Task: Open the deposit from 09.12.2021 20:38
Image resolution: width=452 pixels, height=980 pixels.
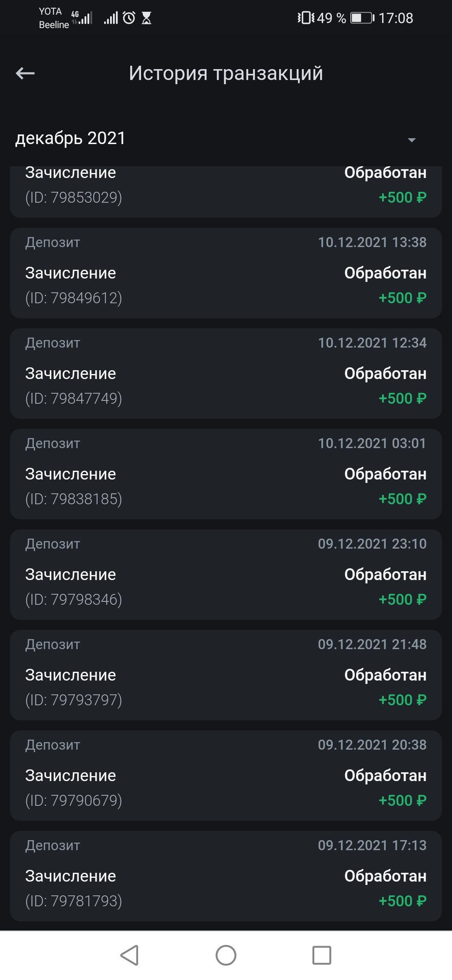Action: pyautogui.click(x=226, y=776)
